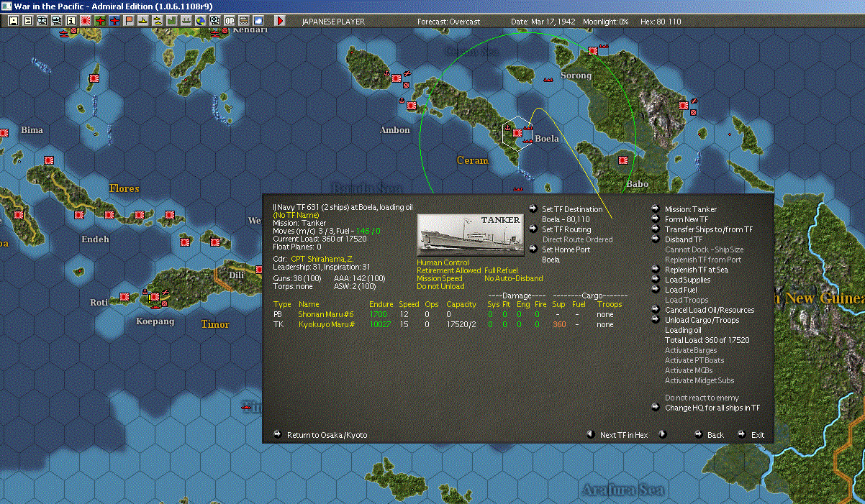Click commander name CPT Shirahama, Z.

click(322, 258)
